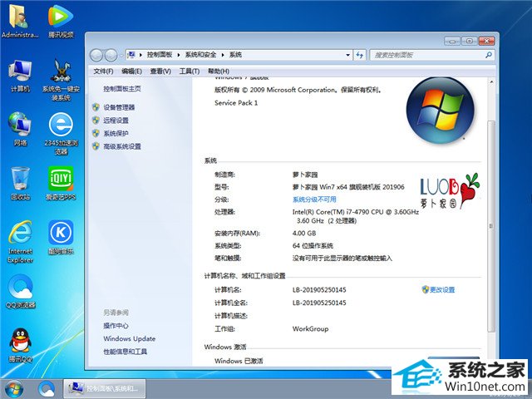Open the 文件(F) menu
The height and width of the screenshot is (399, 532).
103,71
